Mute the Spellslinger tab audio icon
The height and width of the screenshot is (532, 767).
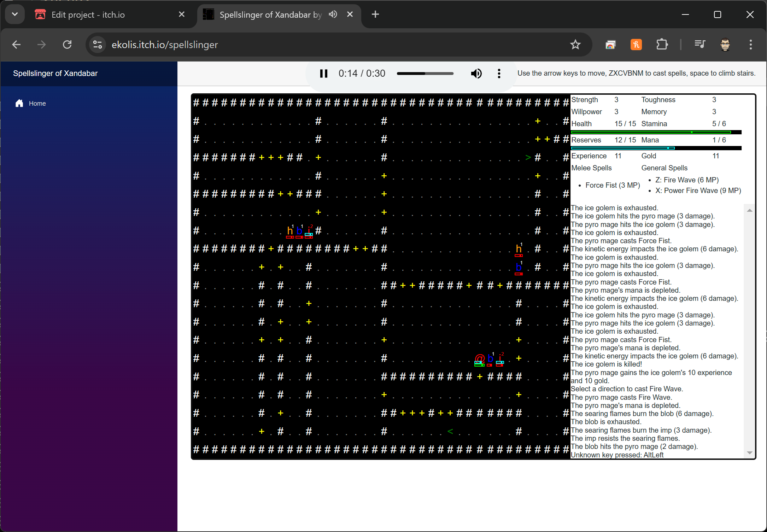(x=333, y=14)
